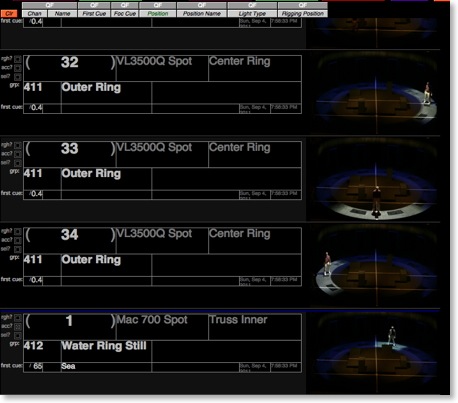Click the Center Ring field for channel 34

coord(255,241)
